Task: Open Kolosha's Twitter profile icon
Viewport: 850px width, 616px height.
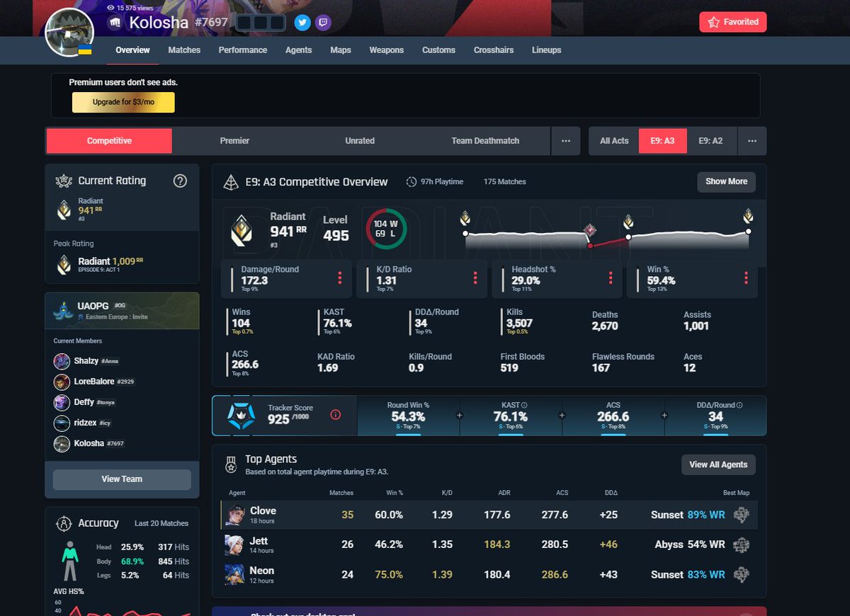Action: coord(302,23)
